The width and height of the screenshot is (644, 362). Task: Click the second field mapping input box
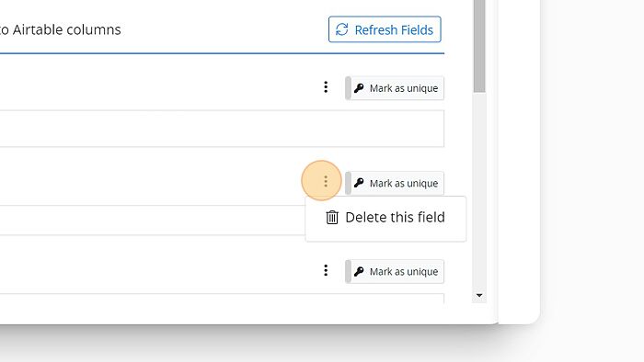[x=153, y=221]
